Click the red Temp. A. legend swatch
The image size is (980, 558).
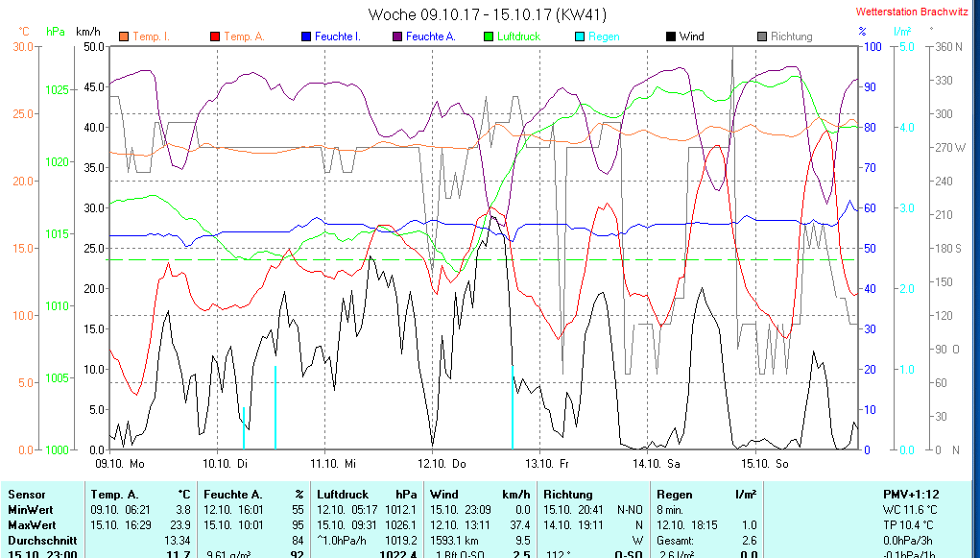(214, 36)
